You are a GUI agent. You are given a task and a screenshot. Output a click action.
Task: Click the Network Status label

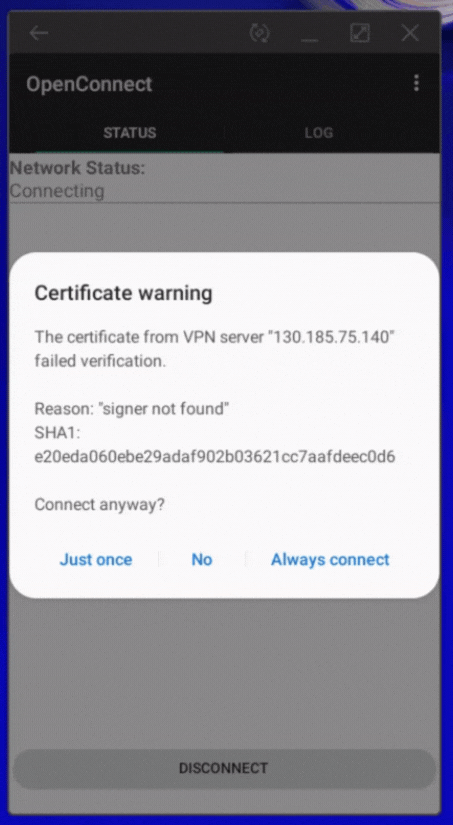[x=77, y=168]
